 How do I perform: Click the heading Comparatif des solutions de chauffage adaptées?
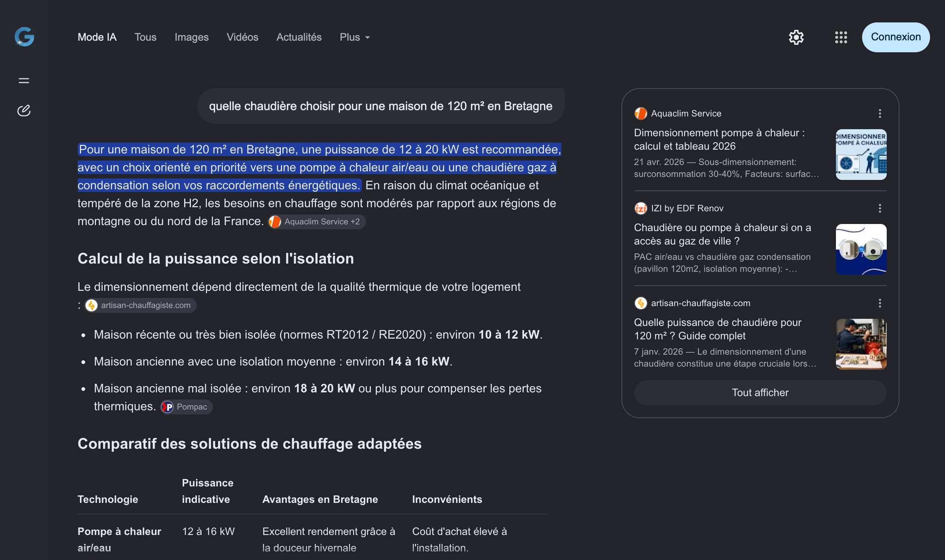tap(249, 444)
